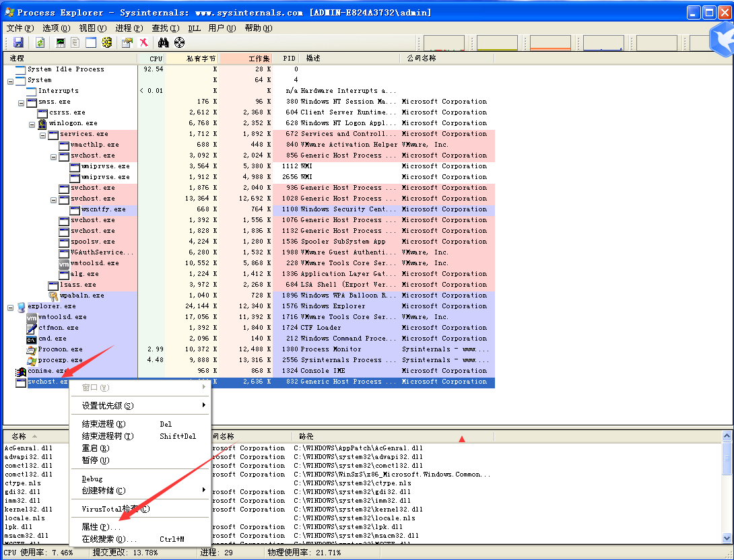Click the binoculars Find icon

[x=163, y=42]
